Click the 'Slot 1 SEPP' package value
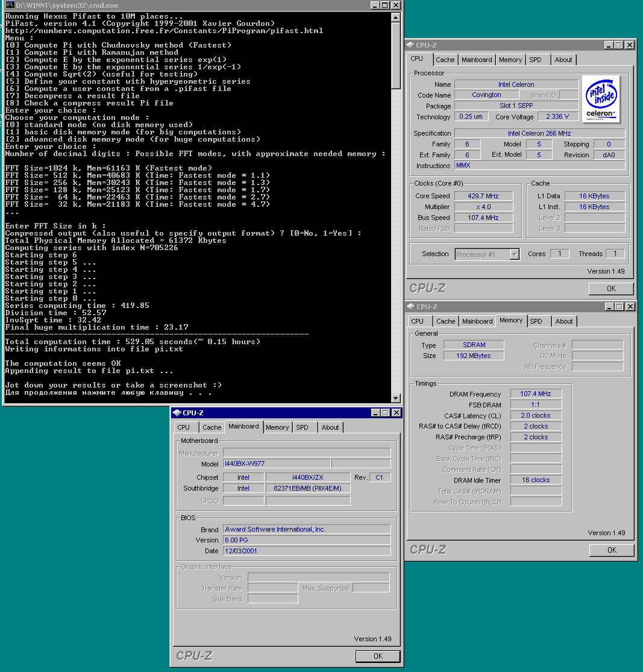 tap(516, 105)
